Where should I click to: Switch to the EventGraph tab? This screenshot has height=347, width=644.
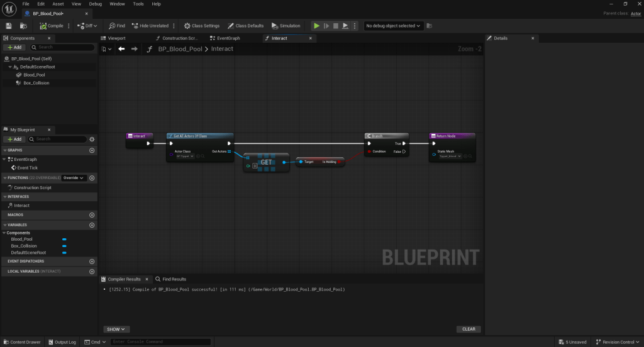click(x=228, y=38)
